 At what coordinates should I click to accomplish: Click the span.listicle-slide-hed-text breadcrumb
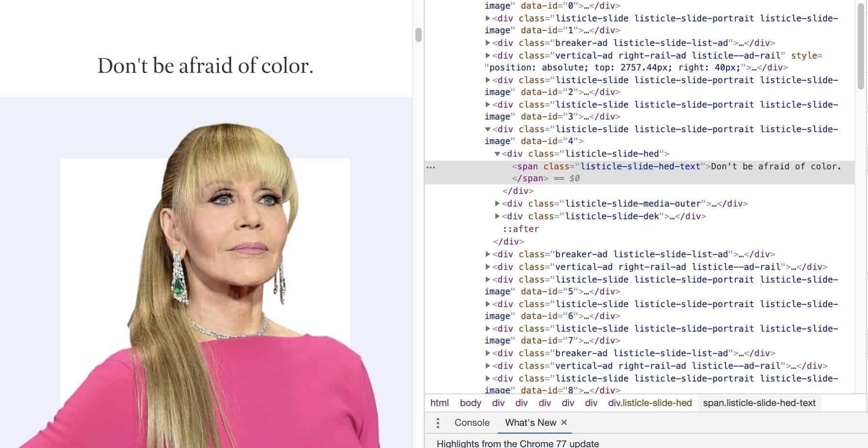point(759,403)
